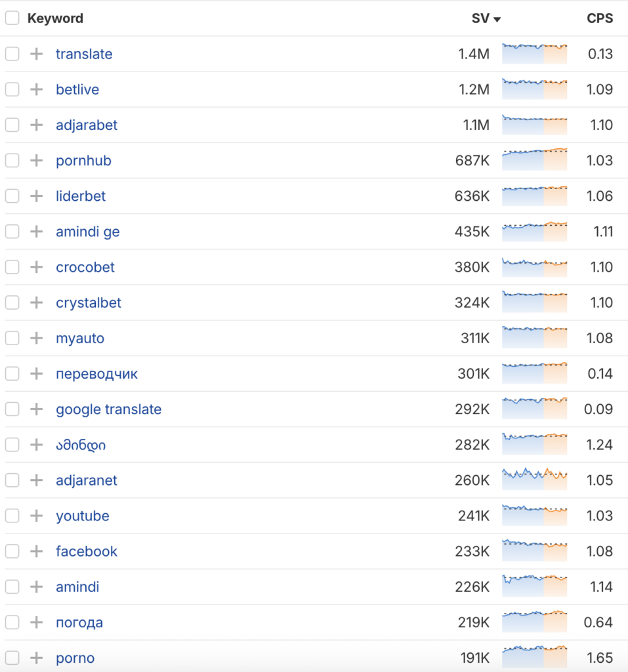
Task: Open the переводчик keyword link
Action: click(x=96, y=374)
